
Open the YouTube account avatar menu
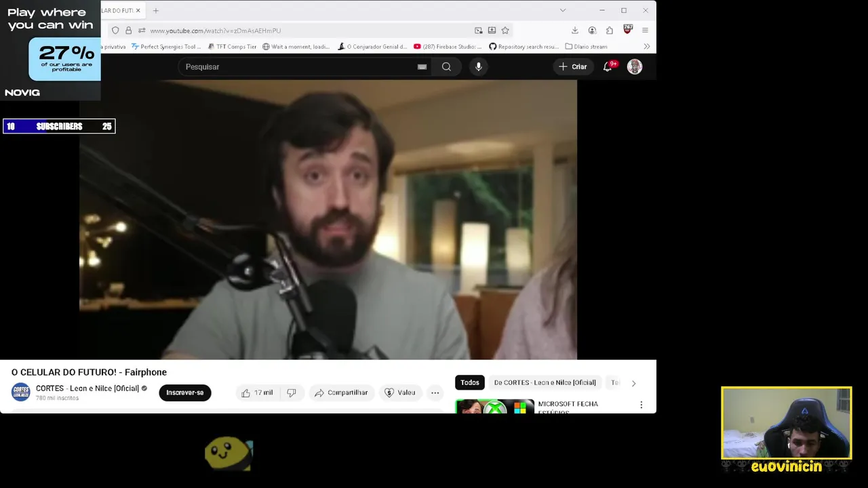pos(635,66)
